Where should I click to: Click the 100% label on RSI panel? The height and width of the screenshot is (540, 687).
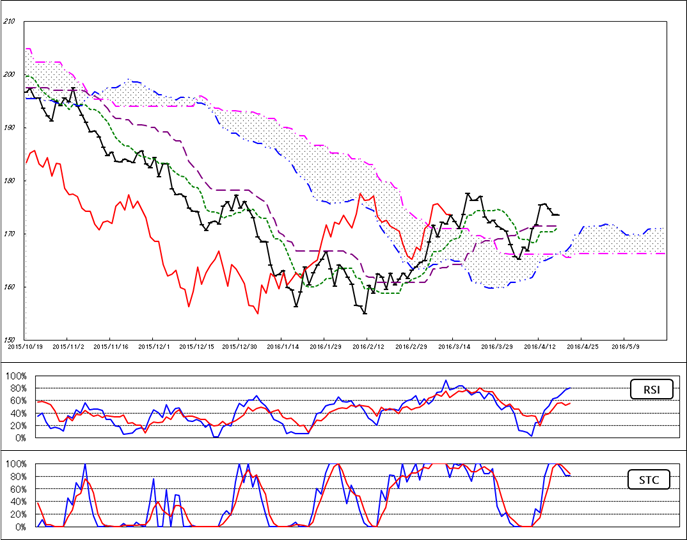pos(15,376)
